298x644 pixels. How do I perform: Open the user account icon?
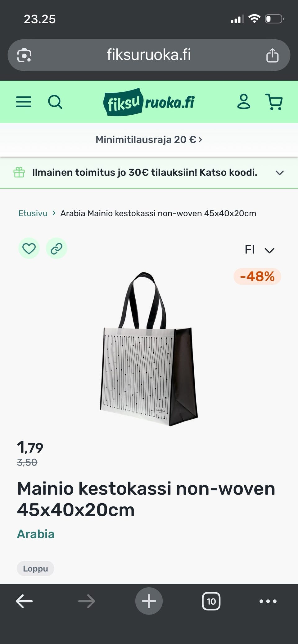coord(244,102)
